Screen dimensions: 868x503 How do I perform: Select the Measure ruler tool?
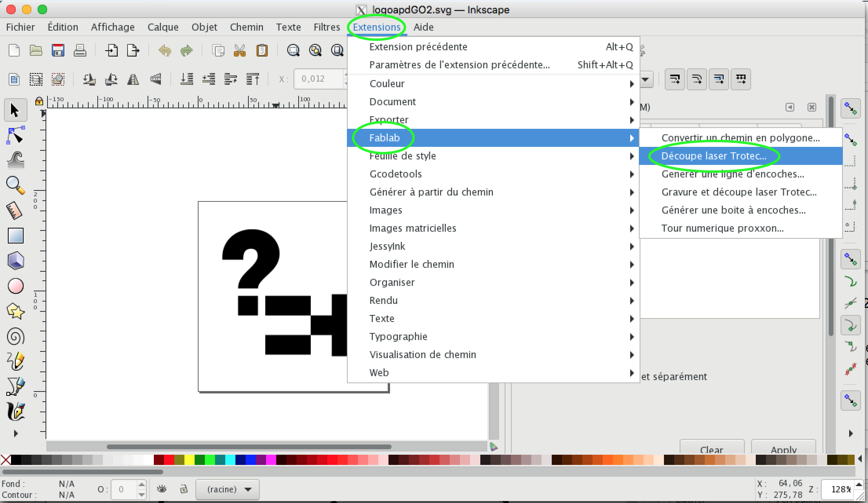point(15,210)
